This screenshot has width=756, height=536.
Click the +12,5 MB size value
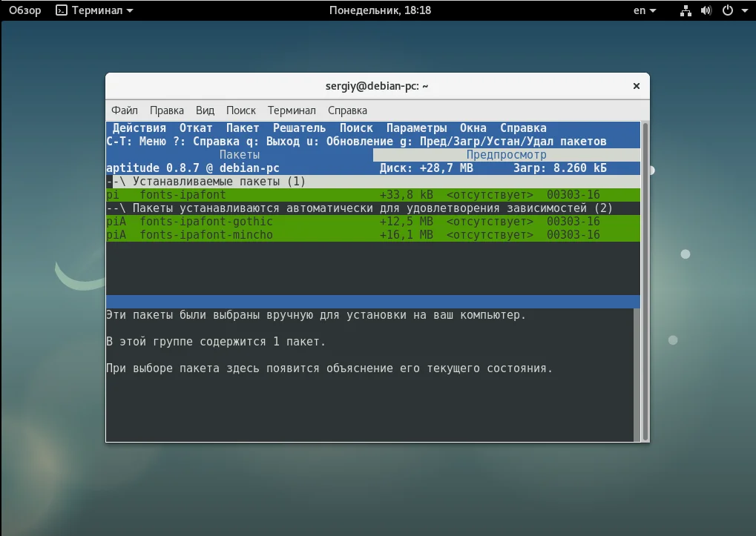tap(406, 222)
